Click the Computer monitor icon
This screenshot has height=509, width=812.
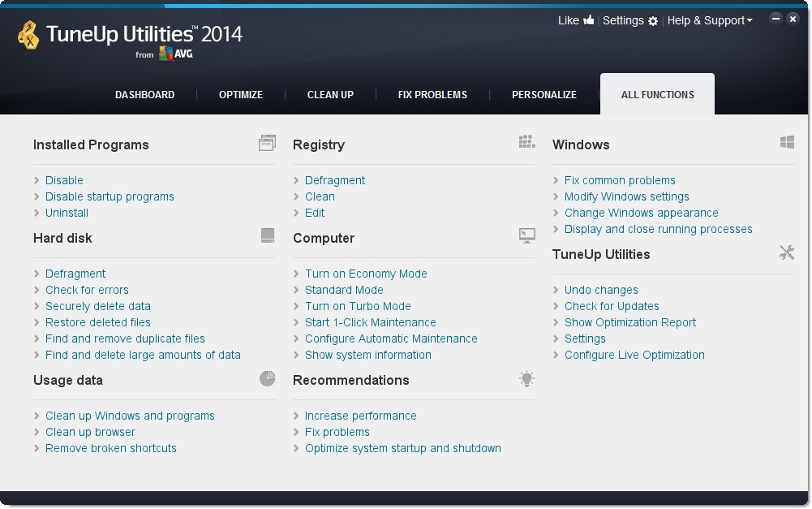coord(527,235)
